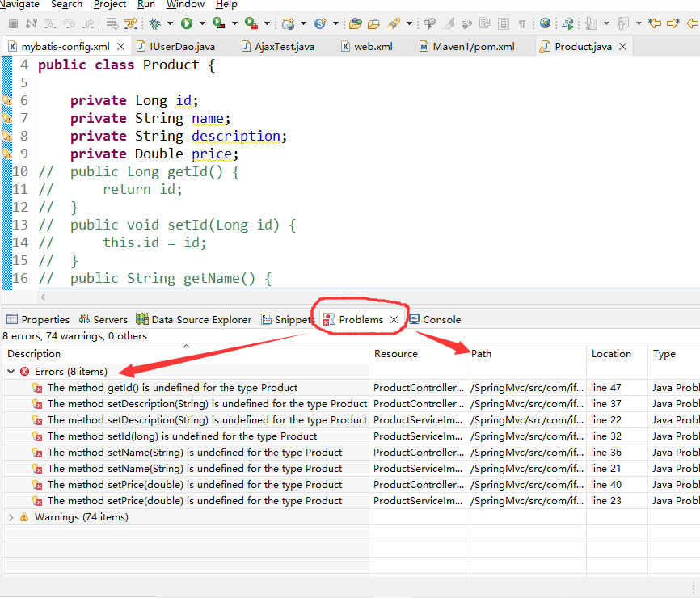
Task: Open the Coverage dropdown arrow
Action: (x=234, y=23)
